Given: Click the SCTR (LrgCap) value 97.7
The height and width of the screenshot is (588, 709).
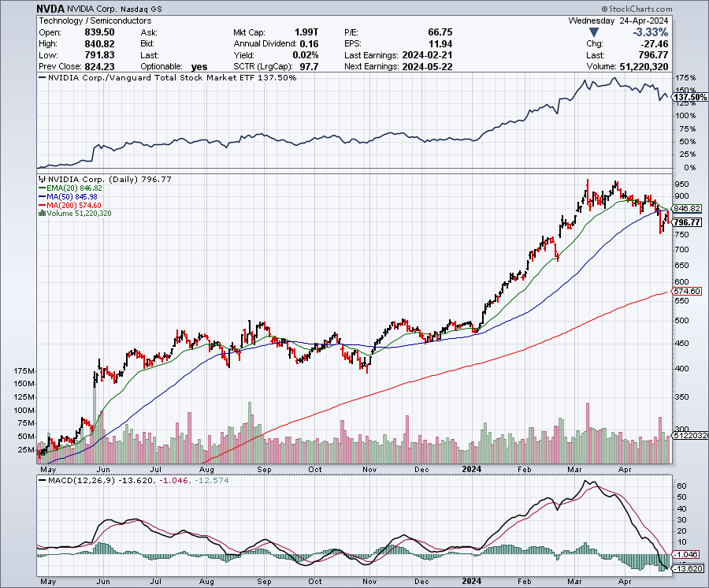Looking at the screenshot, I should tap(310, 66).
